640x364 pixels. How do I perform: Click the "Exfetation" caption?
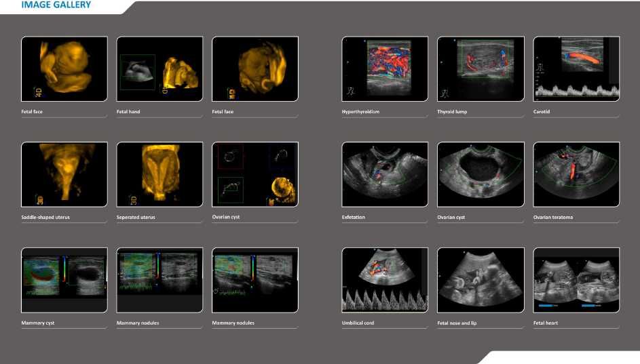tap(354, 218)
